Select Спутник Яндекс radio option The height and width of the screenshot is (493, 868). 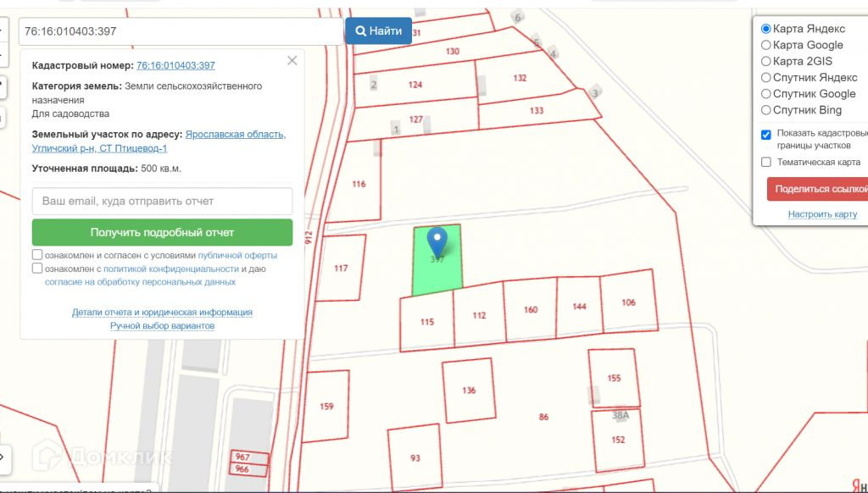pyautogui.click(x=766, y=77)
